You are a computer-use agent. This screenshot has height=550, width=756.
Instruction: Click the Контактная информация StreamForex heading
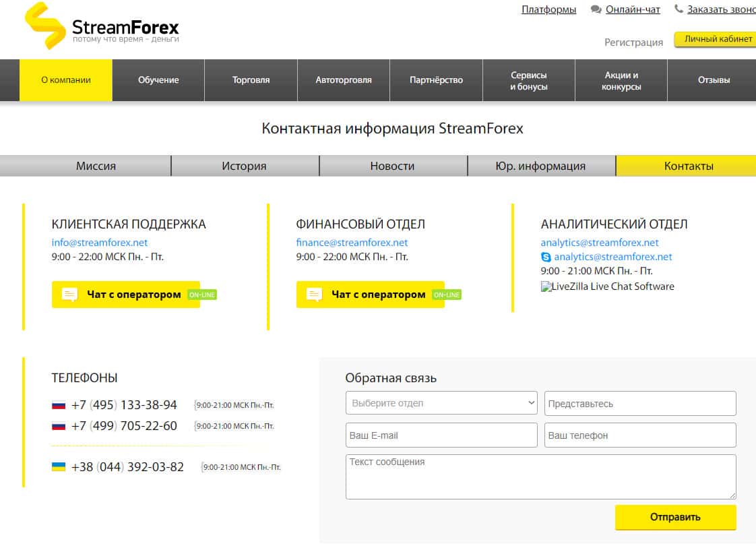392,128
